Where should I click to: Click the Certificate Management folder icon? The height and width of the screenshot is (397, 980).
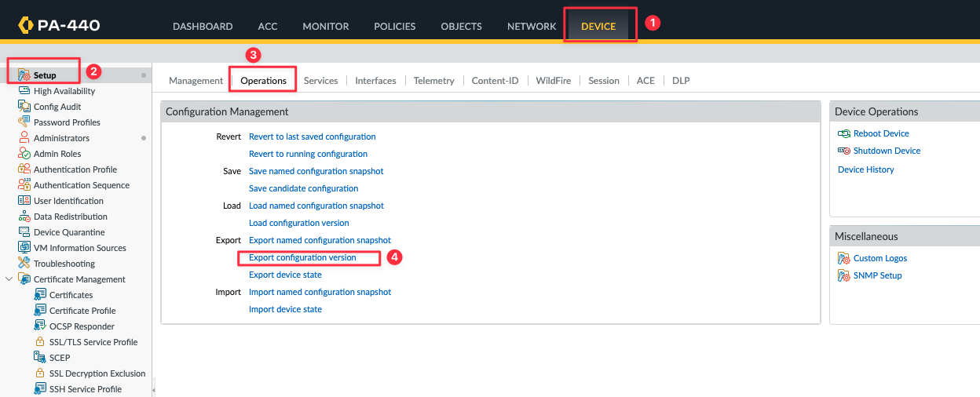coord(24,279)
